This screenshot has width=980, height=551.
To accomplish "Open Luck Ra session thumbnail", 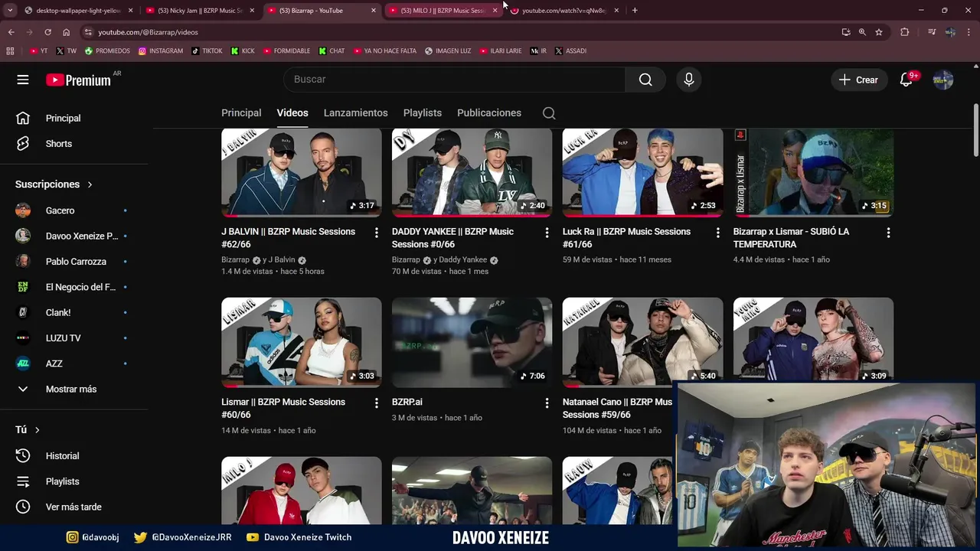I will [x=642, y=173].
